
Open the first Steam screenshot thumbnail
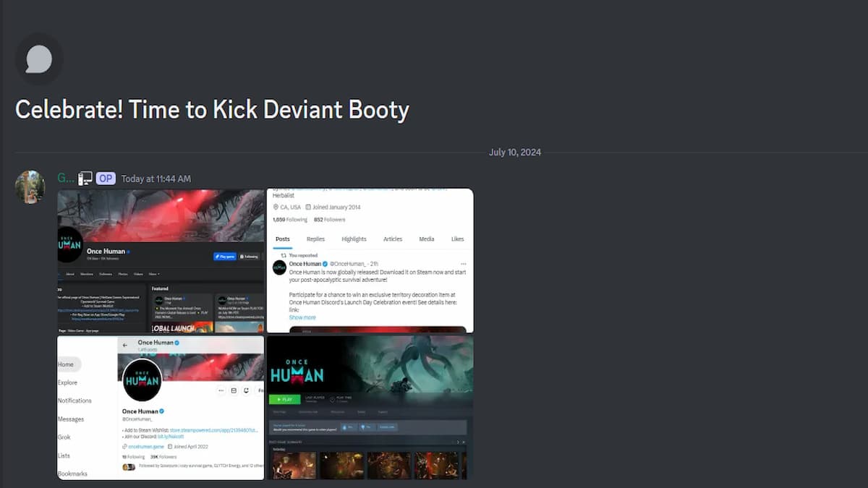tap(294, 466)
